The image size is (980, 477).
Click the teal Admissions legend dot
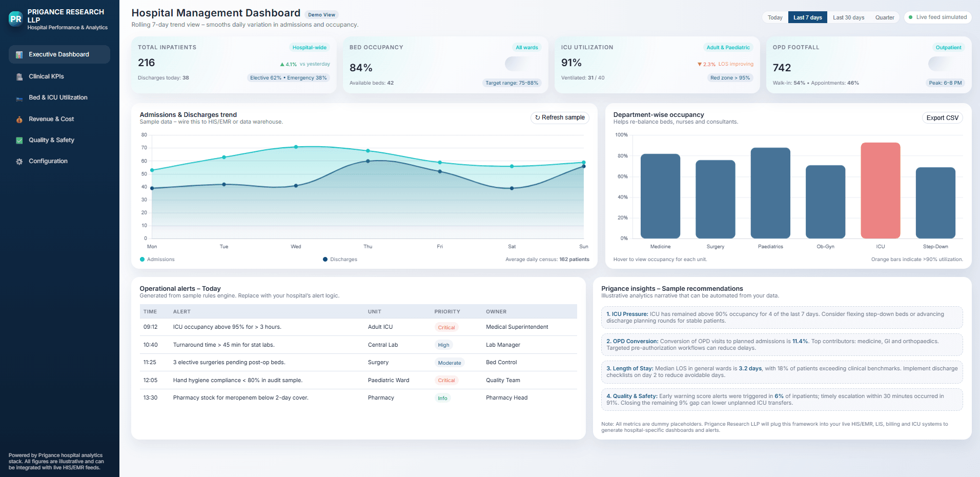click(x=142, y=259)
